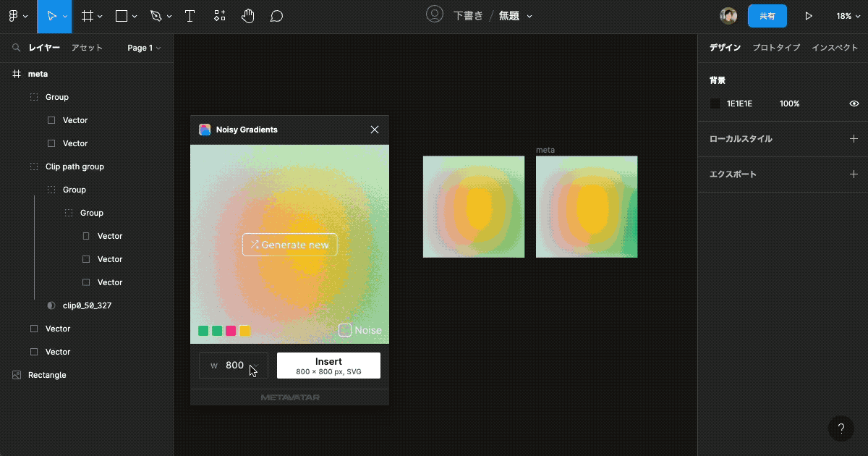Open the Figma main menu icon
The image size is (868, 456).
coord(14,15)
